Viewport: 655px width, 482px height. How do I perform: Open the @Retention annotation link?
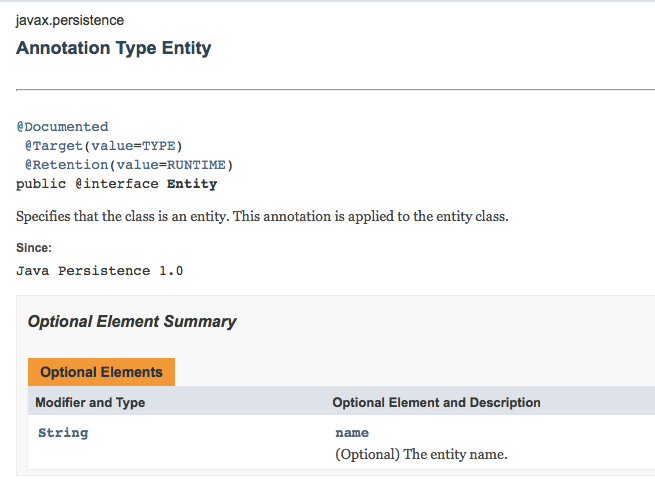65,165
